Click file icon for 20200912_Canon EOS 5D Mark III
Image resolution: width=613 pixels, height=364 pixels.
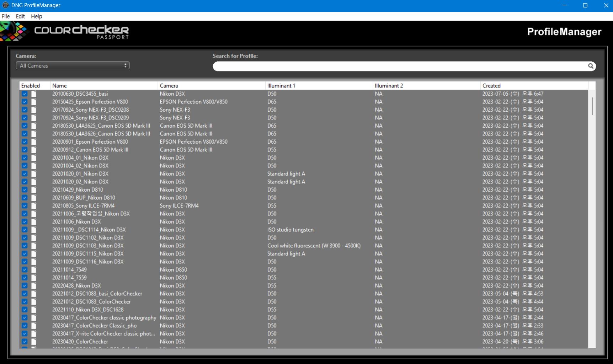tap(34, 150)
